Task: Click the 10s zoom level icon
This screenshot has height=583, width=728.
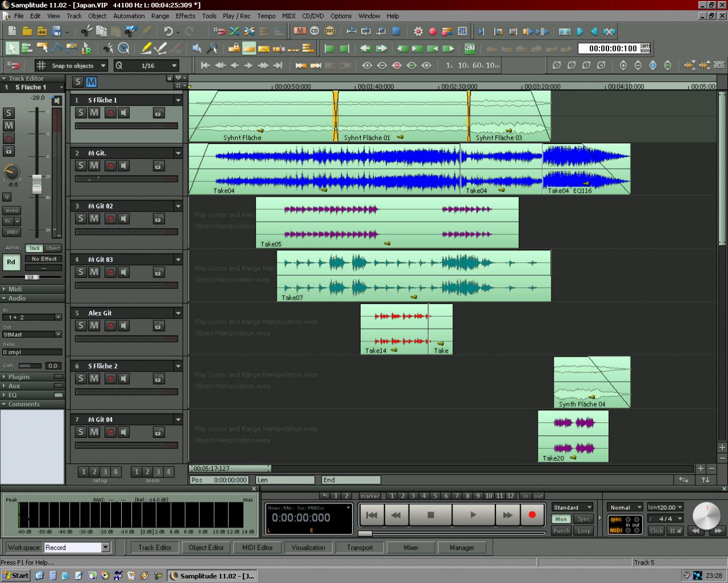Action: click(x=463, y=66)
